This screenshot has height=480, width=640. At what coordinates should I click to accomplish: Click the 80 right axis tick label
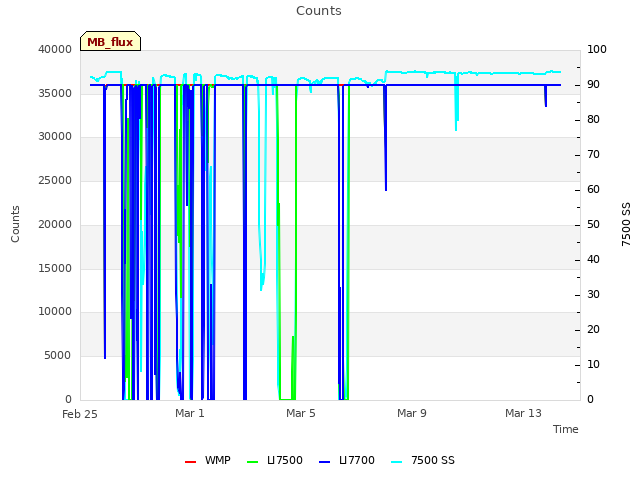(593, 120)
